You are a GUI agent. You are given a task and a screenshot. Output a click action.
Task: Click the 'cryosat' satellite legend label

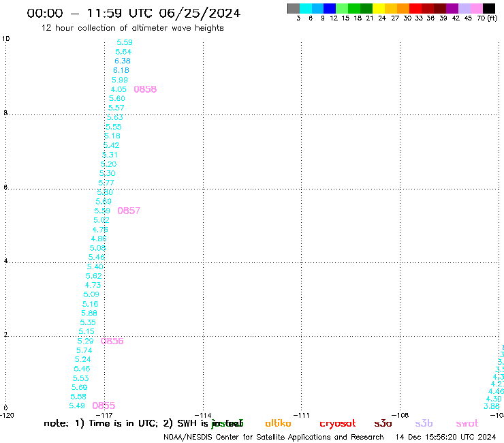point(338,424)
